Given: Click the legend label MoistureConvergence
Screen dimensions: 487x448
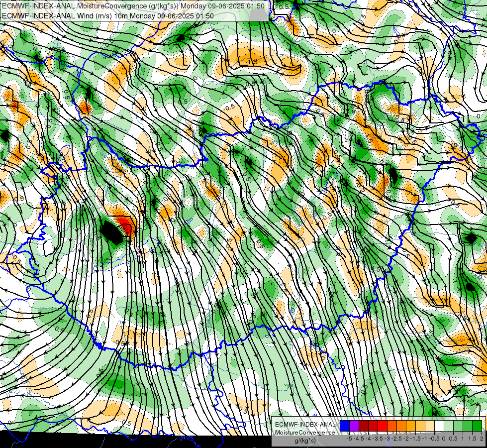Looking at the screenshot, I should pos(305,433).
